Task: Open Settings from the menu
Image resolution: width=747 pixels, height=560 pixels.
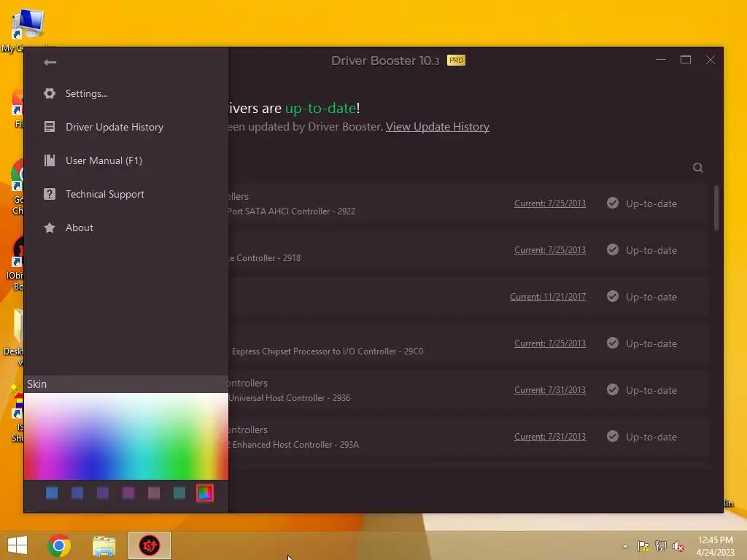Action: point(87,93)
